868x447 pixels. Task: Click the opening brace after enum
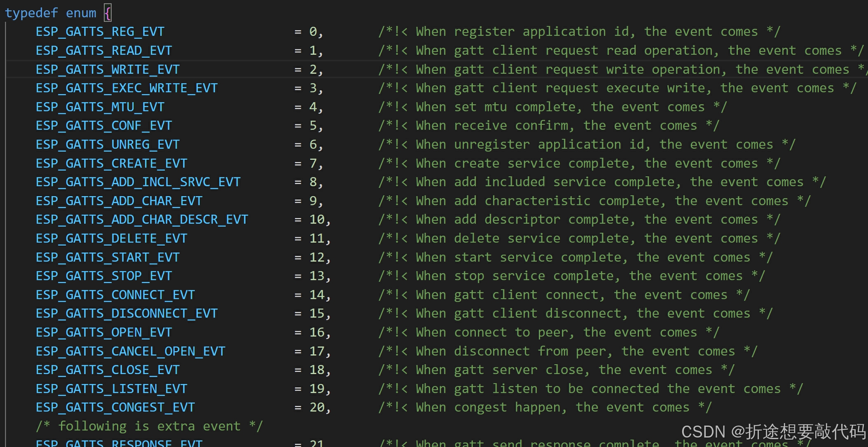108,13
